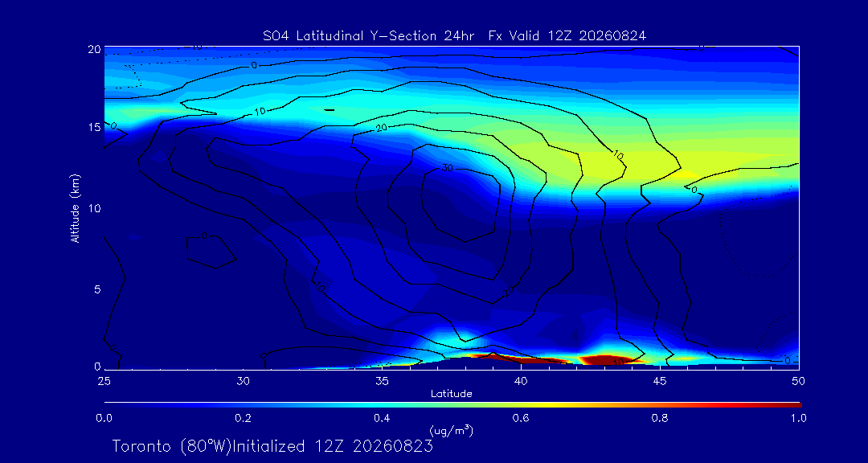
Task: Click the latitude 40 tick label
Action: tap(520, 380)
